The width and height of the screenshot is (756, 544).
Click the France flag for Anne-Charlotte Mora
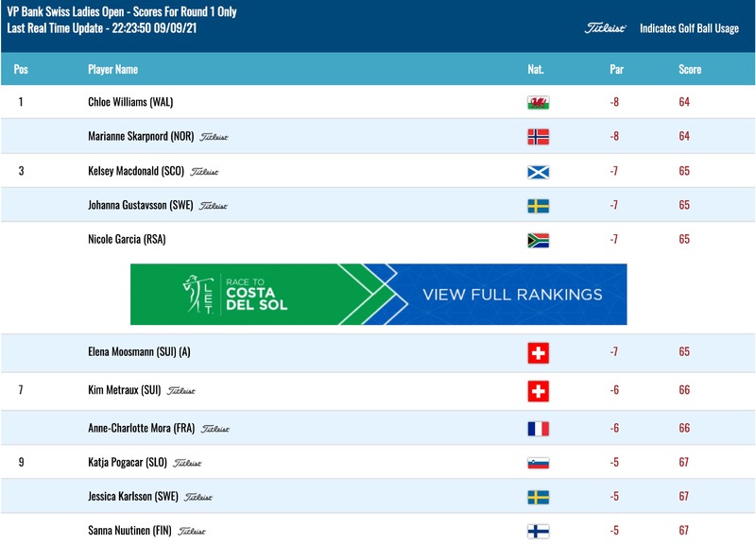[538, 429]
